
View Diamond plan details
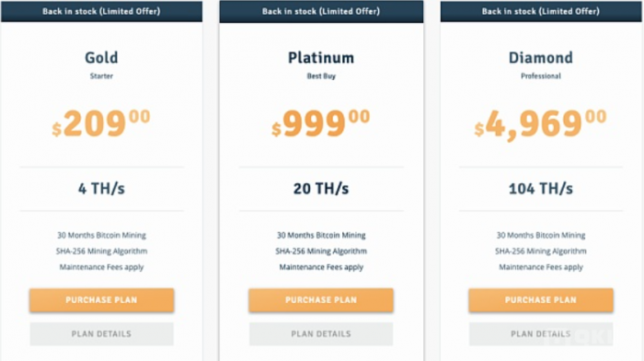tap(541, 334)
